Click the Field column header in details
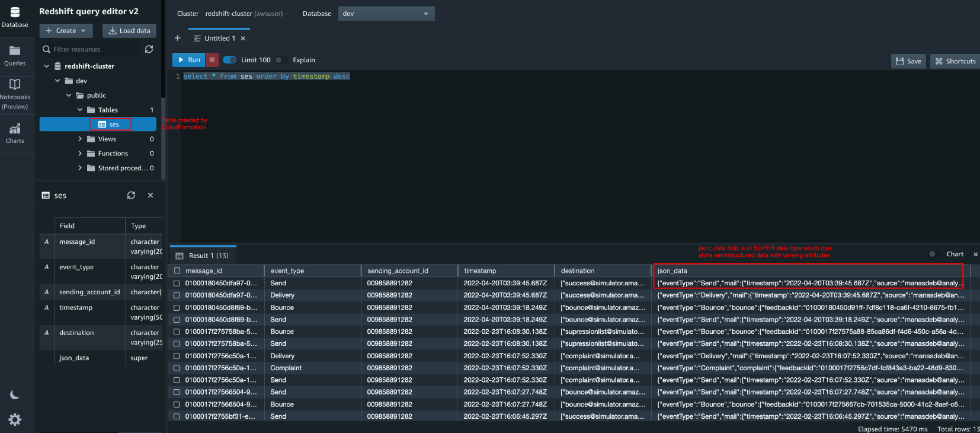This screenshot has height=433, width=980. pyautogui.click(x=89, y=226)
